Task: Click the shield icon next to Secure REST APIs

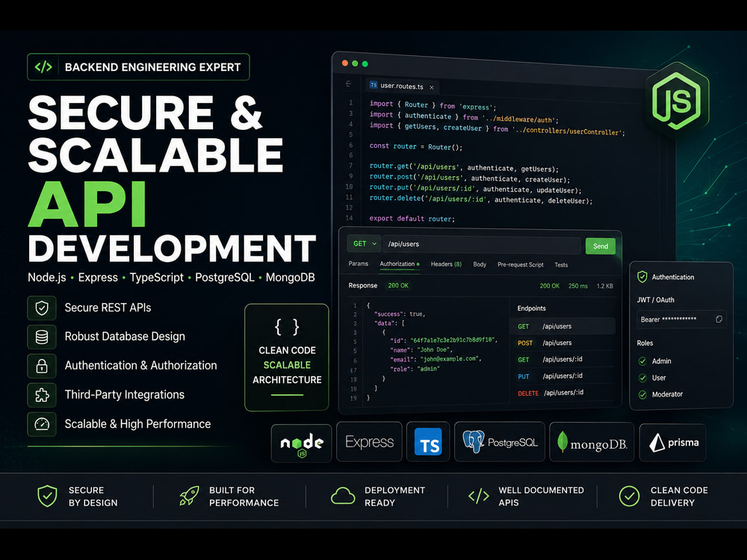Action: pyautogui.click(x=42, y=308)
